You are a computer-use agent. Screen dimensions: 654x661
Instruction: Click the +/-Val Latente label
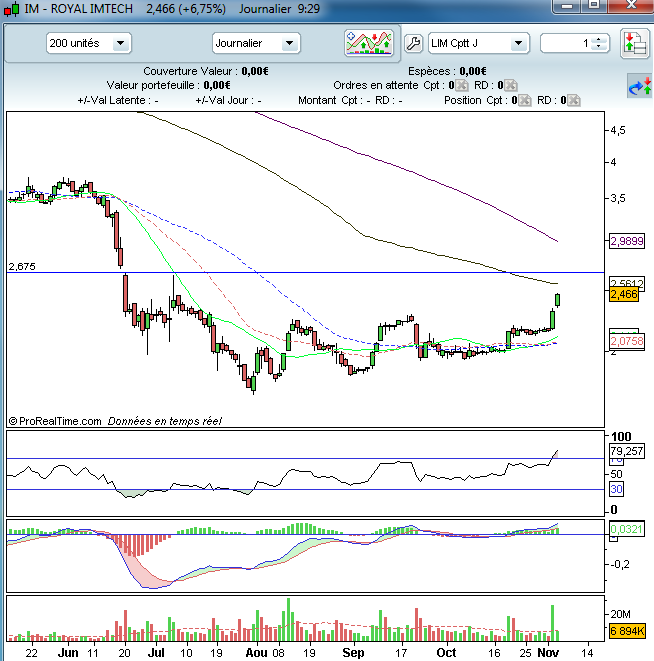pos(118,100)
